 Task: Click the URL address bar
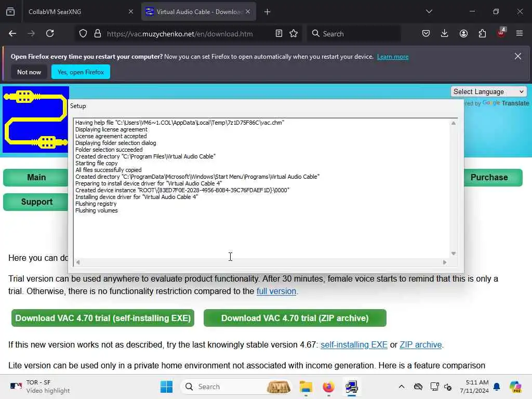[180, 34]
